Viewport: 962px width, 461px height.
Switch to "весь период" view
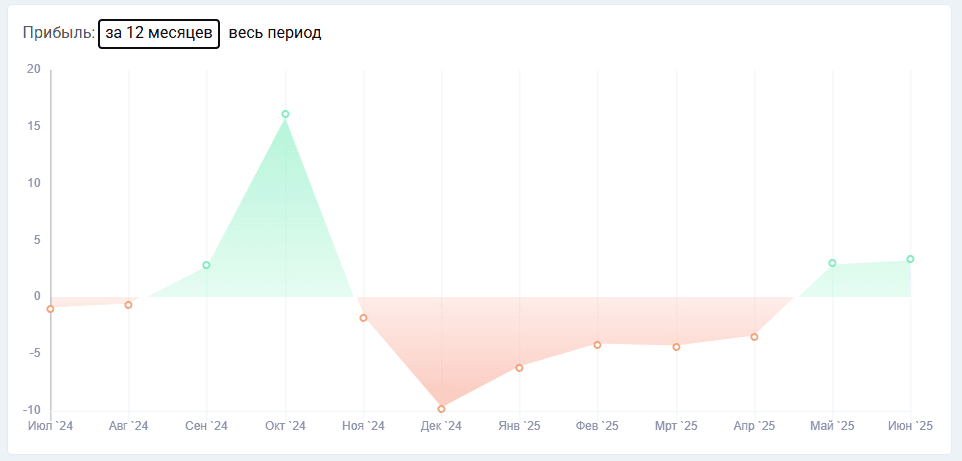[275, 33]
